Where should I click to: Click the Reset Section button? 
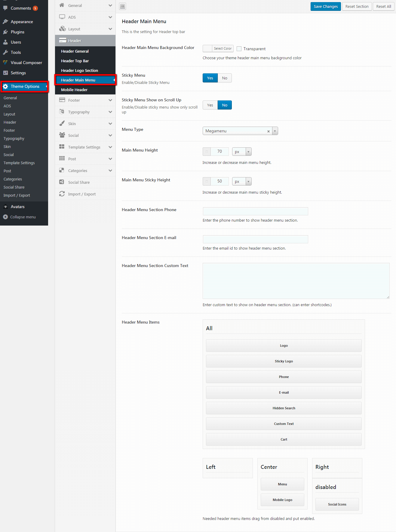(357, 6)
